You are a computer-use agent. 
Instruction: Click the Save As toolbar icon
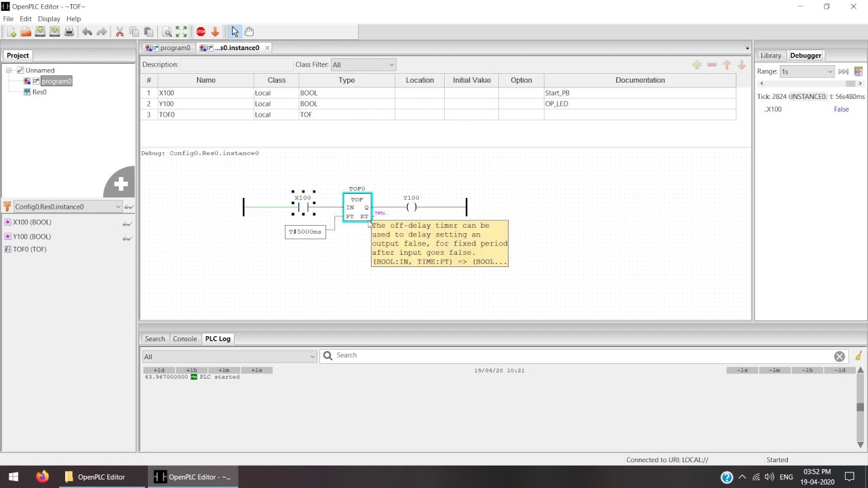[54, 32]
